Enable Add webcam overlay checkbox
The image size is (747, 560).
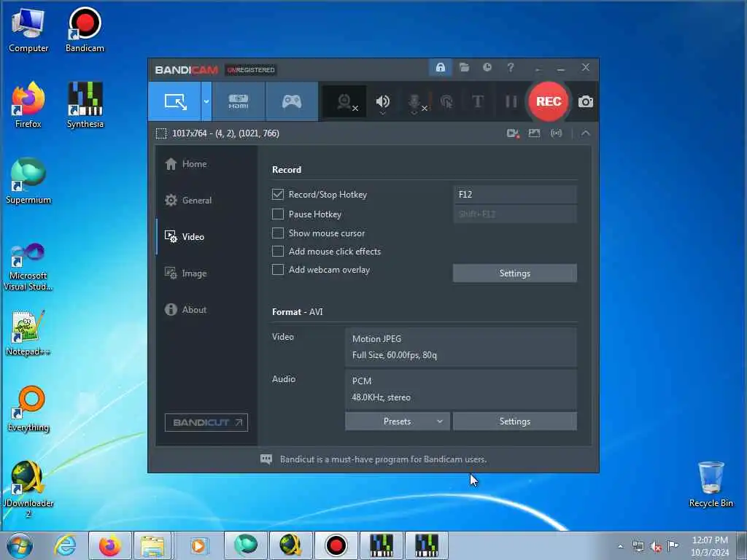278,270
